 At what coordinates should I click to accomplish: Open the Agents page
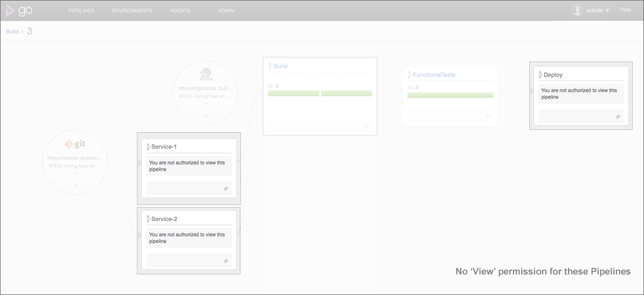coord(180,11)
